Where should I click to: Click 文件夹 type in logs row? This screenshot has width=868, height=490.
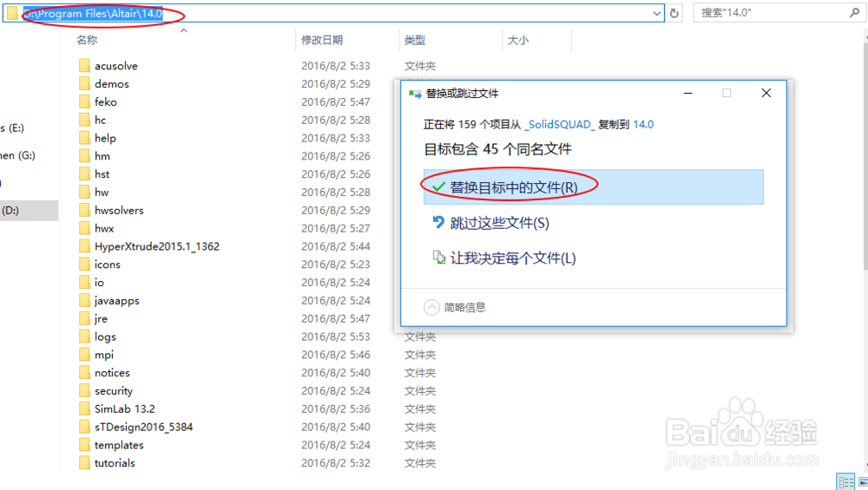[x=419, y=336]
